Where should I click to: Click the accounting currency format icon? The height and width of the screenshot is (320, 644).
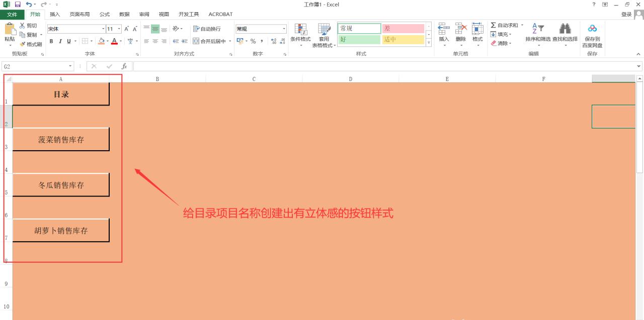pyautogui.click(x=239, y=41)
